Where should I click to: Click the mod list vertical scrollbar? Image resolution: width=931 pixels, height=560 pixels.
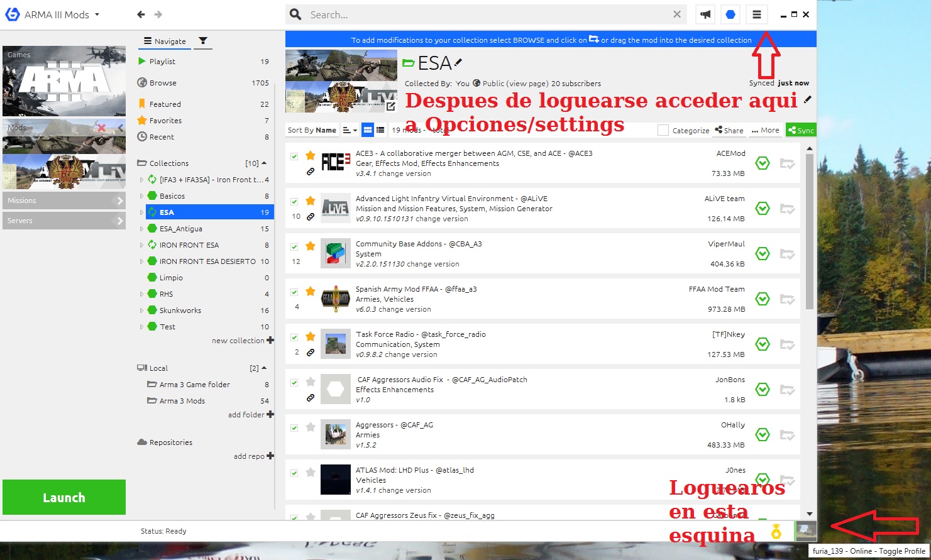tap(810, 231)
